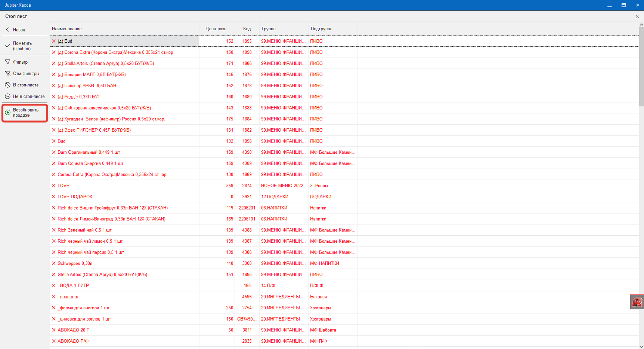Select (д) Stella Artois 0,5x20 item
Viewport: 644px width, 349px height.
click(106, 64)
